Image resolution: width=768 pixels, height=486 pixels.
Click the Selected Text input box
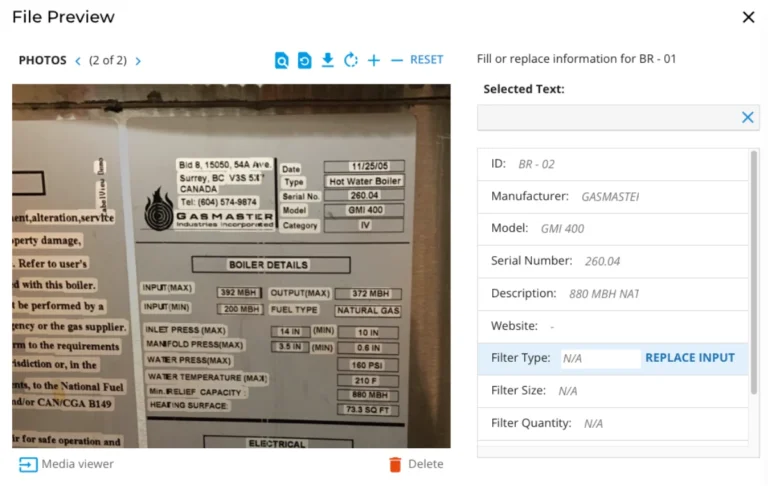pyautogui.click(x=607, y=118)
